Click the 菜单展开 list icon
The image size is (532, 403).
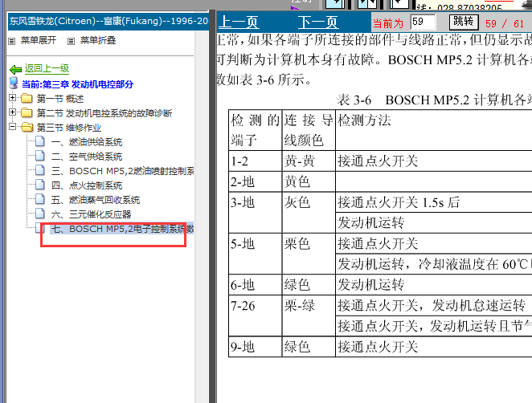12,42
